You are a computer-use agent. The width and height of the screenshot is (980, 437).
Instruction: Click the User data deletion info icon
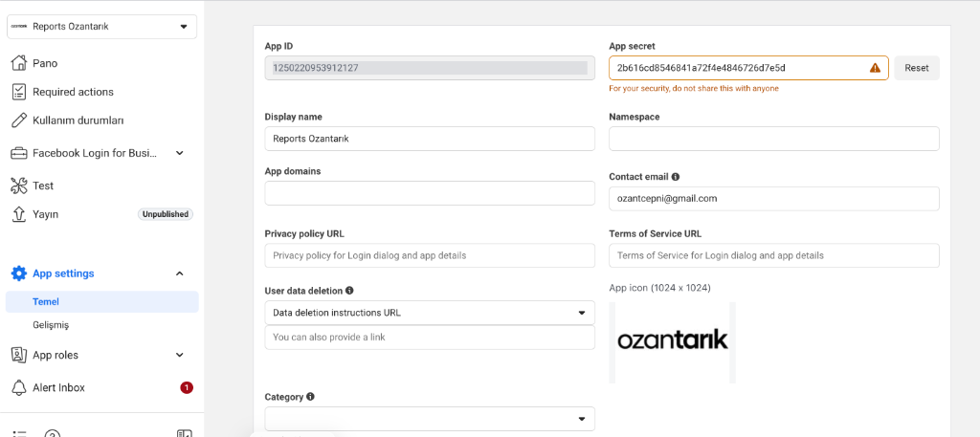(x=349, y=290)
